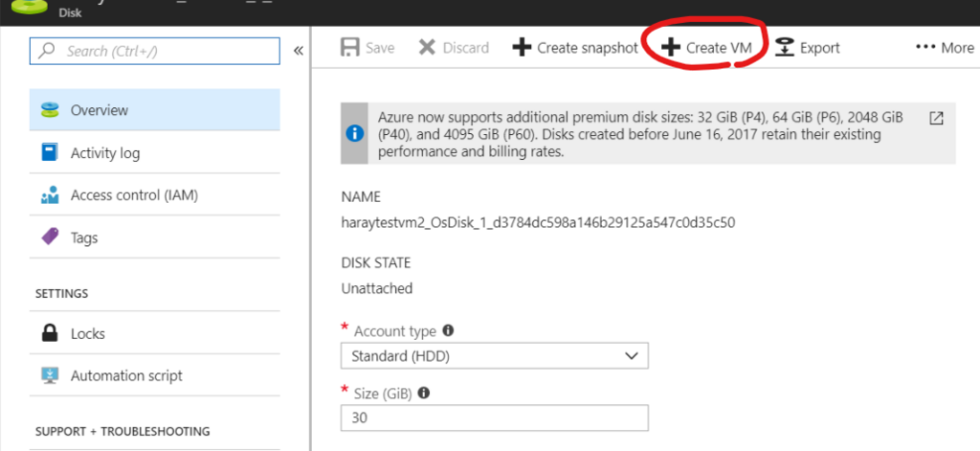Open Access control (IAM)
980x451 pixels.
click(154, 195)
